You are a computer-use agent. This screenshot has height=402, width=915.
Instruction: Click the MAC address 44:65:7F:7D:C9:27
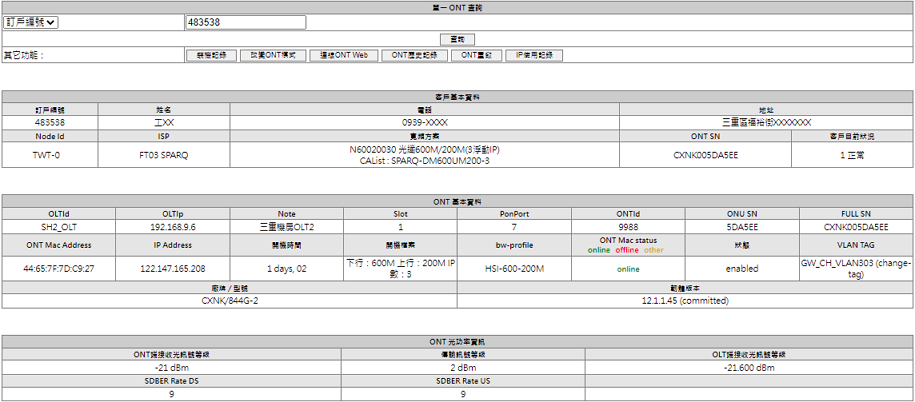tap(58, 269)
